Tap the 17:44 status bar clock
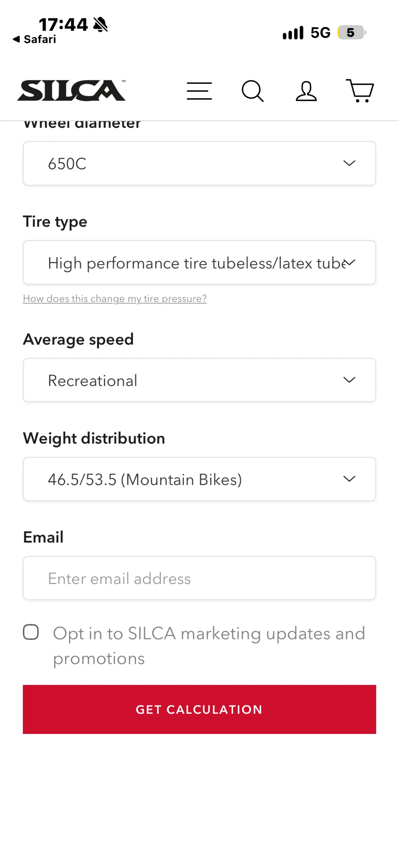The height and width of the screenshot is (868, 399). 63,25
